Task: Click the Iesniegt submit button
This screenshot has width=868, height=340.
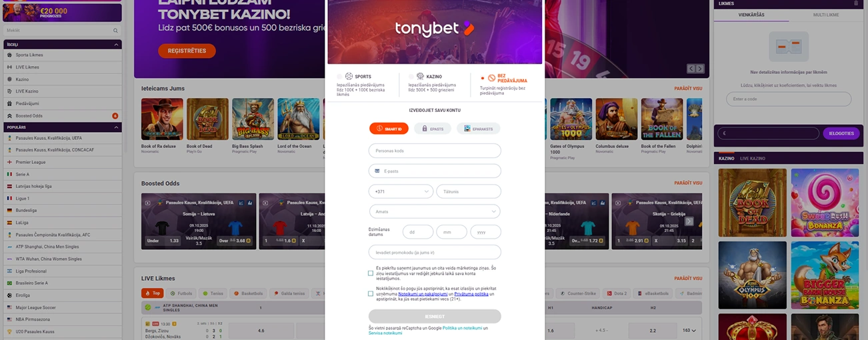Action: point(435,316)
